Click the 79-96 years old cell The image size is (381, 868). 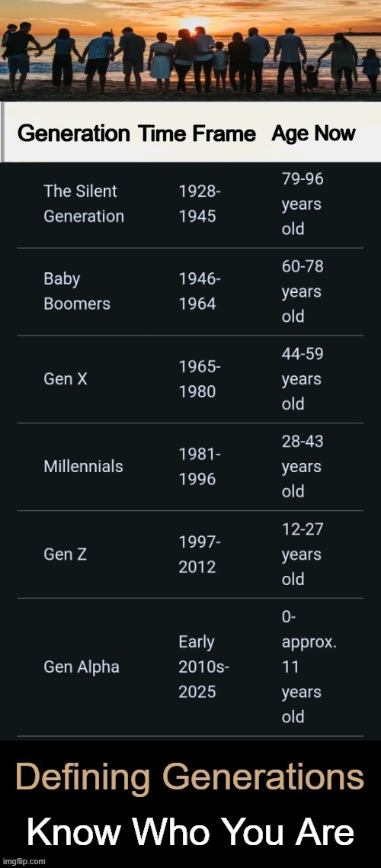303,204
